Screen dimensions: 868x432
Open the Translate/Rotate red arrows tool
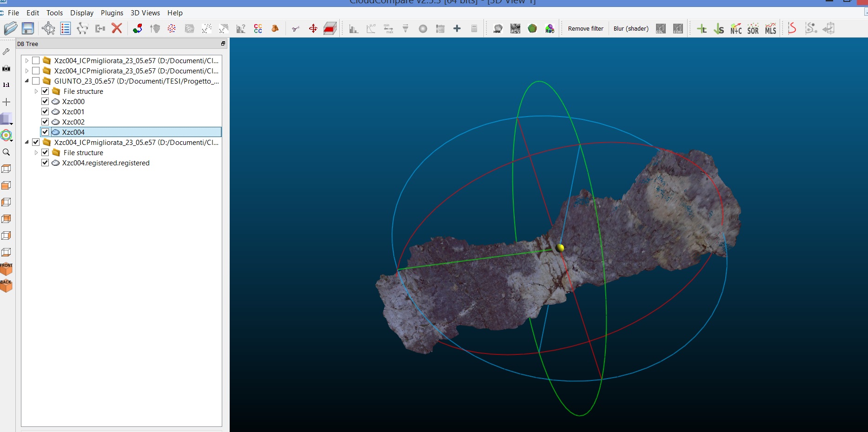coord(313,29)
